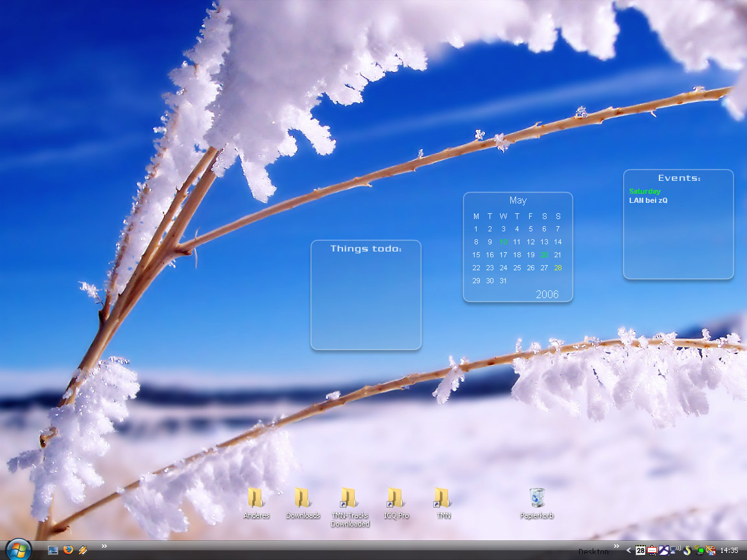Open the LAN bei zQ event entry
The height and width of the screenshot is (560, 747).
648,200
